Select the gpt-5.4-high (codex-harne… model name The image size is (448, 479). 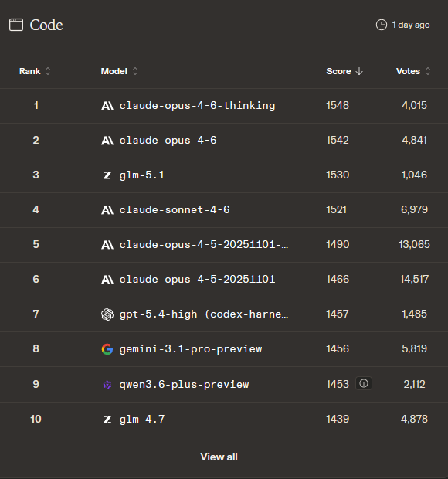click(204, 314)
